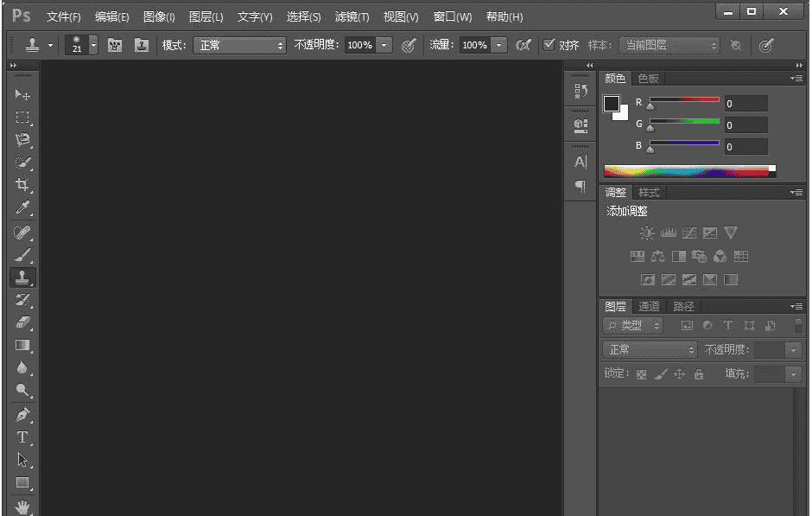Select the Pen tool
812x516 pixels.
22,414
